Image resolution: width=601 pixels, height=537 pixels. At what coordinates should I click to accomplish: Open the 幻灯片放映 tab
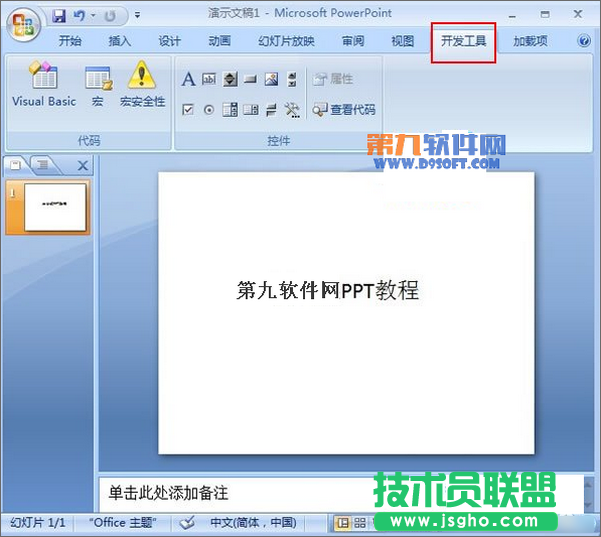coord(286,41)
